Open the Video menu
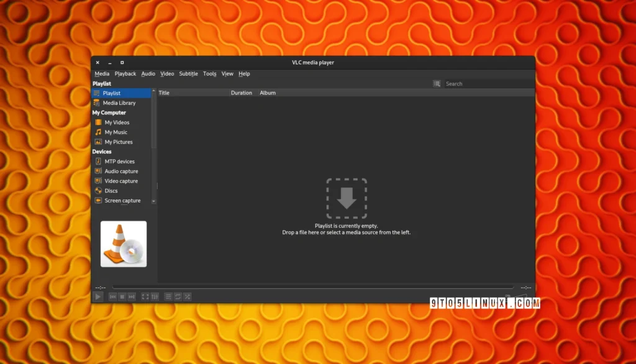Screen dimensions: 636x364 (x=167, y=74)
